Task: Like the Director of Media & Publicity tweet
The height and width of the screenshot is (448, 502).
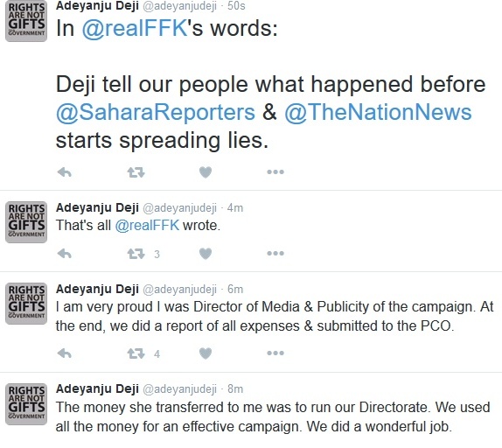Action: coord(206,353)
